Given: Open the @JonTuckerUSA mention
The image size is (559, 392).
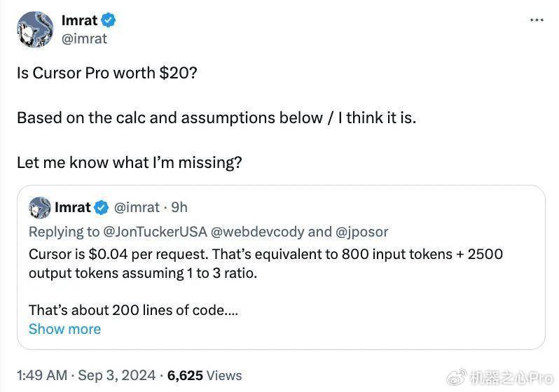Looking at the screenshot, I should [155, 232].
